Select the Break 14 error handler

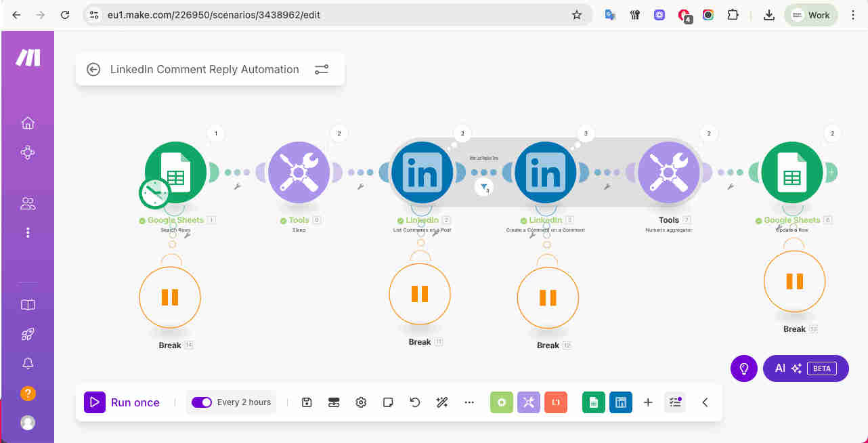click(170, 297)
